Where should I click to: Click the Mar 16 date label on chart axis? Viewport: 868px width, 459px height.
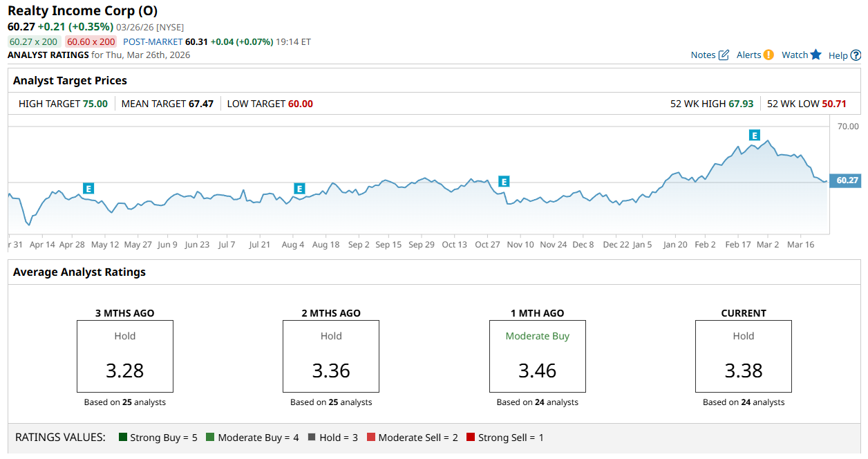(x=801, y=245)
